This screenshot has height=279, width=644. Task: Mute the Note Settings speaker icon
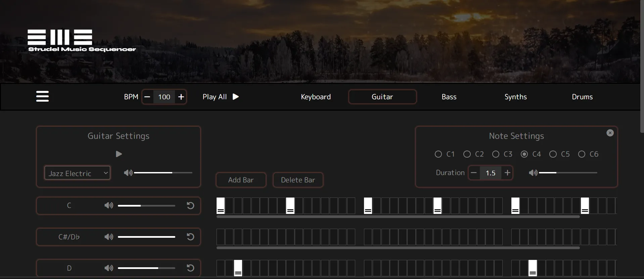(x=533, y=173)
